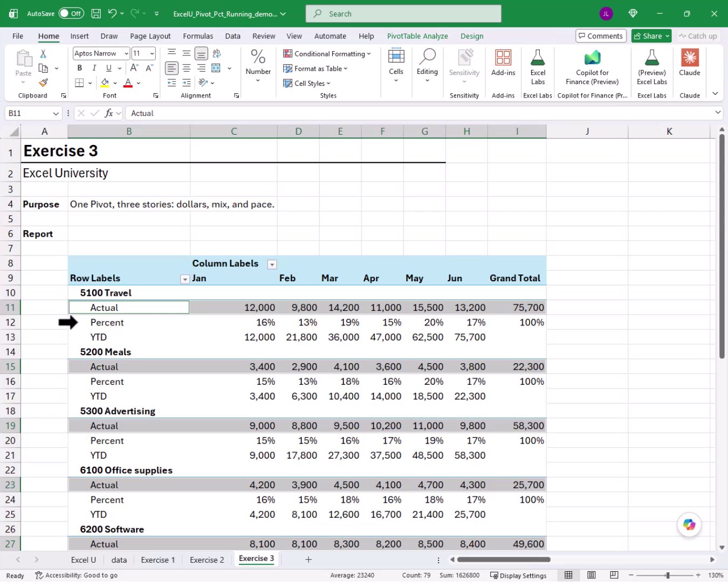Image resolution: width=728 pixels, height=582 pixels.
Task: Click the Format Painter brush icon
Action: coord(43,82)
